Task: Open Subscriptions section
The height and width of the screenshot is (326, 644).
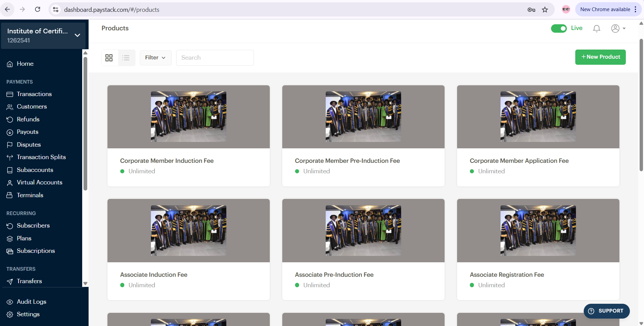Action: (36, 251)
